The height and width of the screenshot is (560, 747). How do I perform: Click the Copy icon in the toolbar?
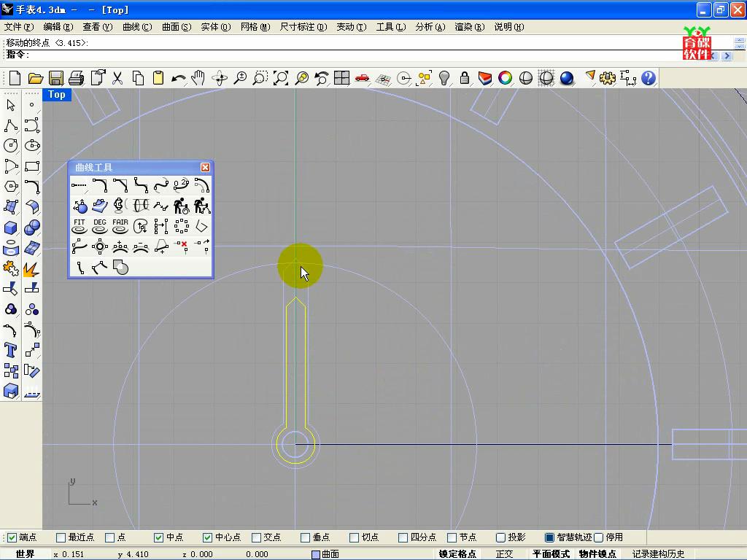pyautogui.click(x=138, y=77)
